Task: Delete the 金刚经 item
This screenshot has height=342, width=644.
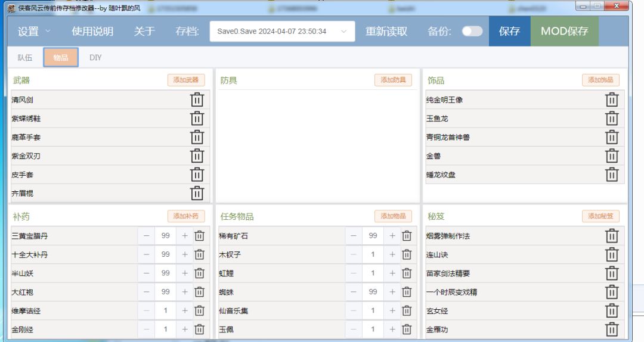Action: click(x=199, y=329)
